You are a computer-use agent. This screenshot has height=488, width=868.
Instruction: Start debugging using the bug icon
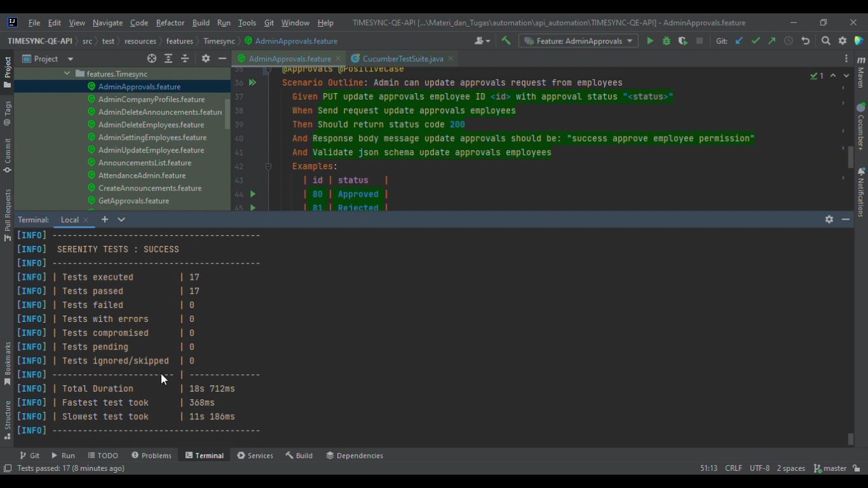pos(667,40)
